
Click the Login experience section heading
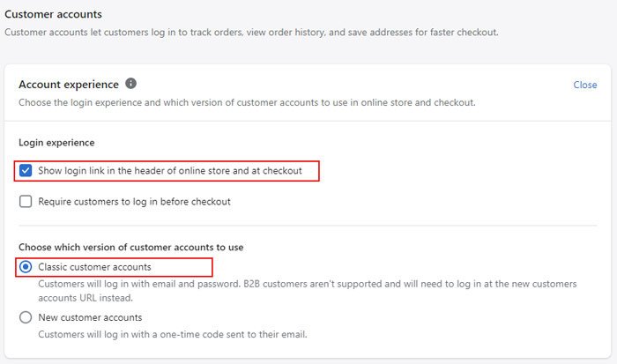(56, 142)
